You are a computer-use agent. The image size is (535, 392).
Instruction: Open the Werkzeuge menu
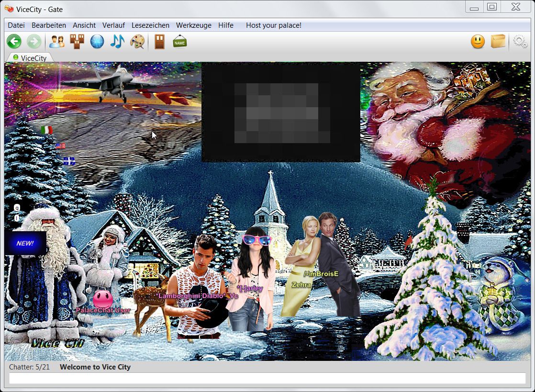click(193, 25)
